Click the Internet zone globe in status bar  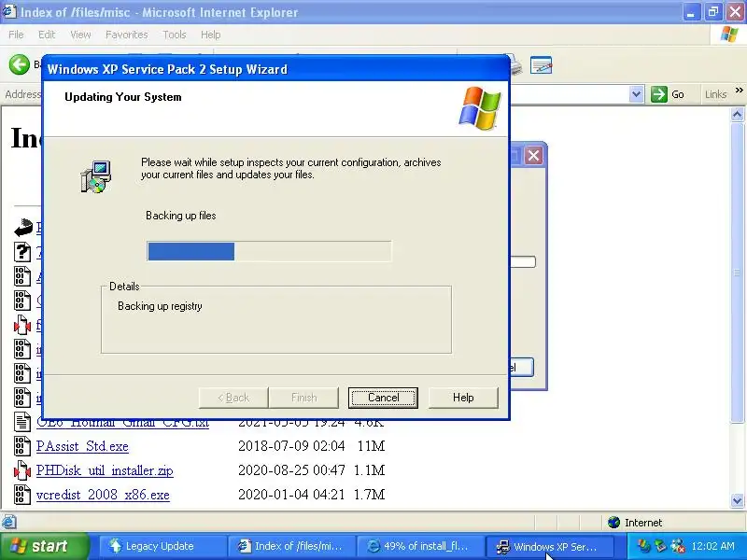pos(614,523)
